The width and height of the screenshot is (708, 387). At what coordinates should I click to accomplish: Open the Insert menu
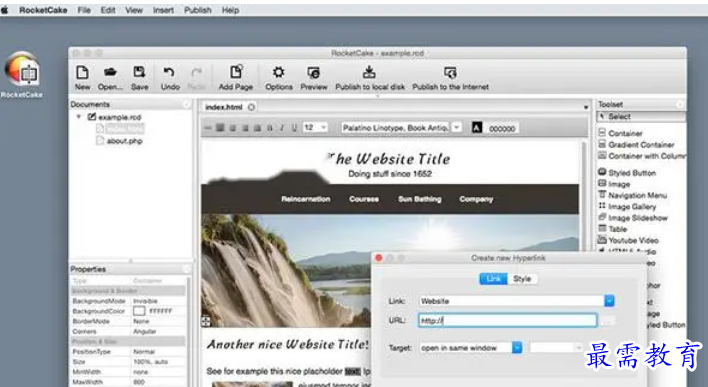coord(163,10)
